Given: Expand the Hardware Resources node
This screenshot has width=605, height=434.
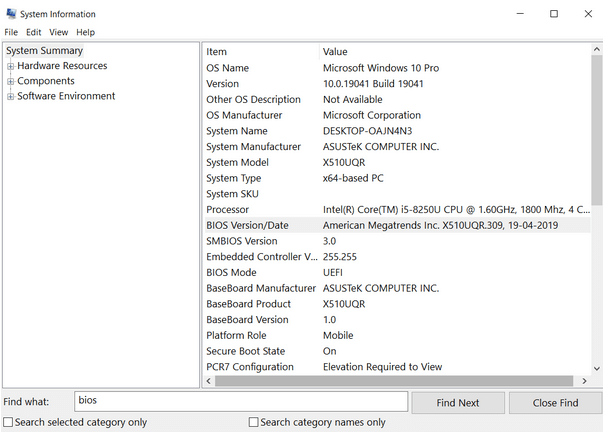Looking at the screenshot, I should click(x=10, y=66).
